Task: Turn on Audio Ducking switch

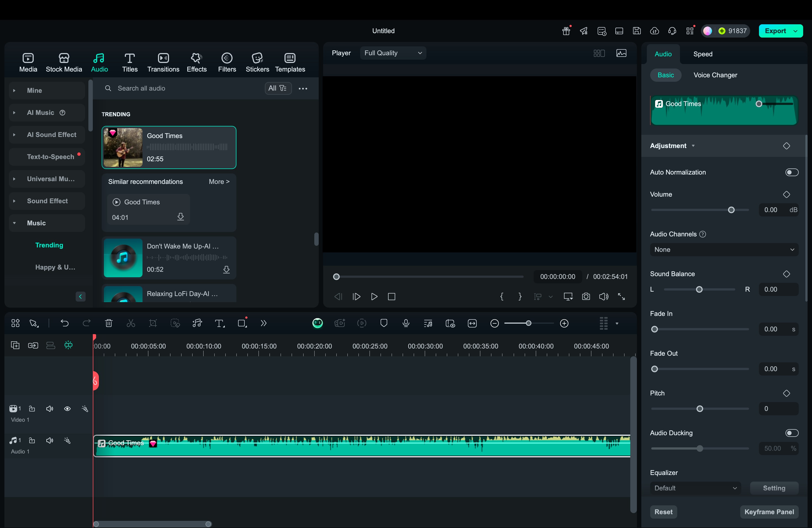Action: click(x=792, y=433)
